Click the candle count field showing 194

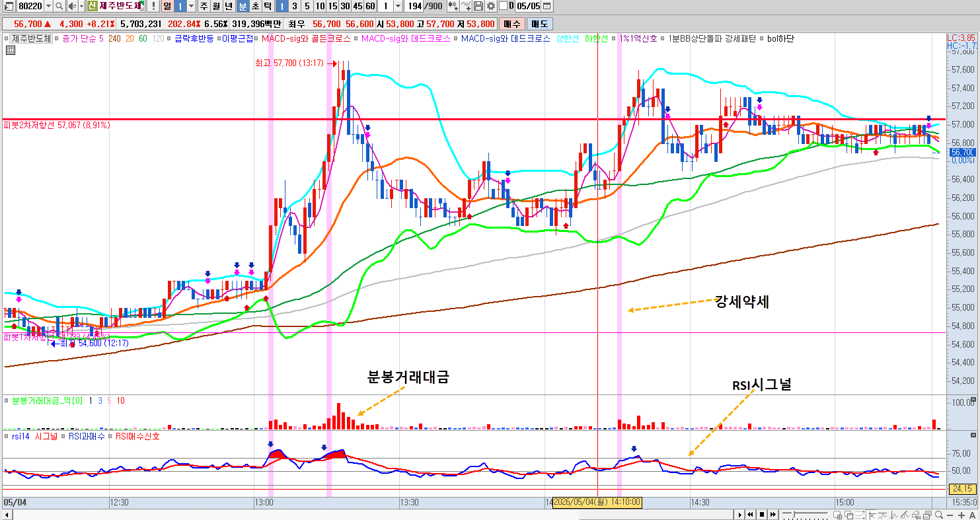pyautogui.click(x=414, y=6)
